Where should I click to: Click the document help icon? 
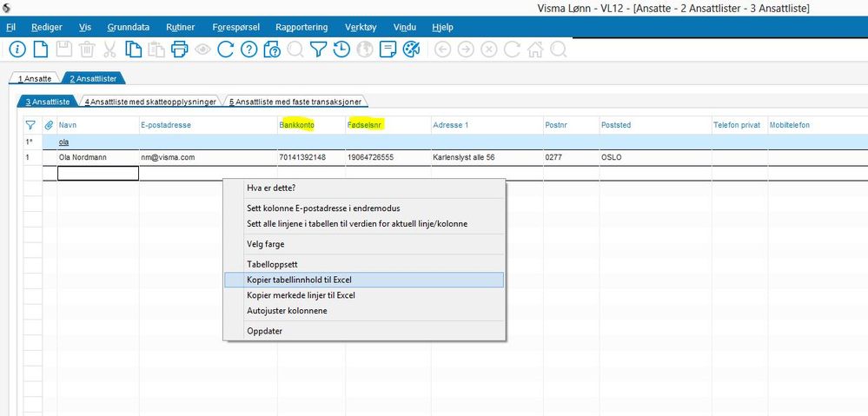[272, 50]
